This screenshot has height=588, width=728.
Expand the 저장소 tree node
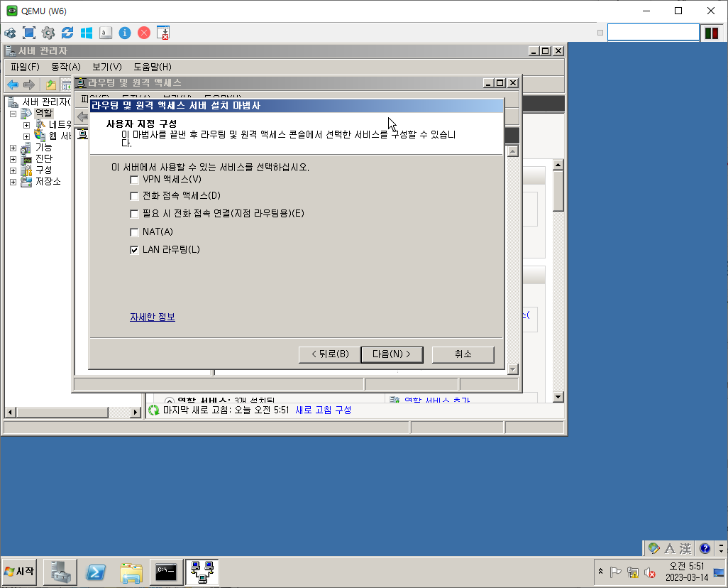point(13,182)
